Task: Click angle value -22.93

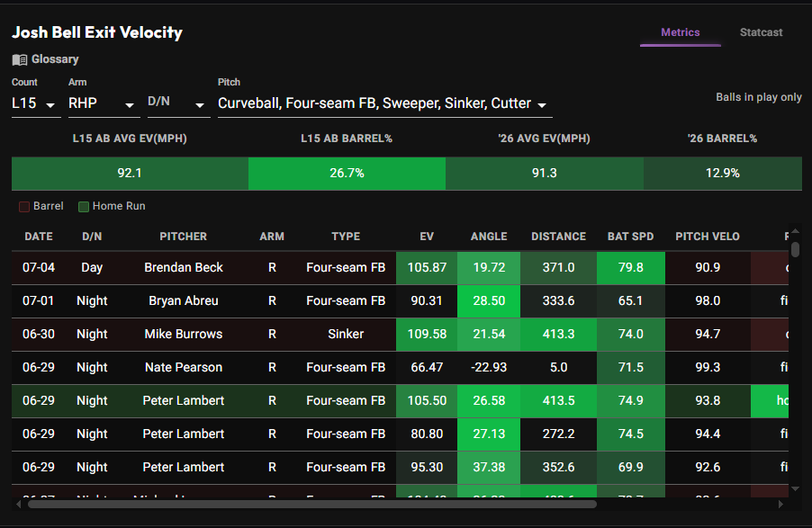Action: (489, 367)
